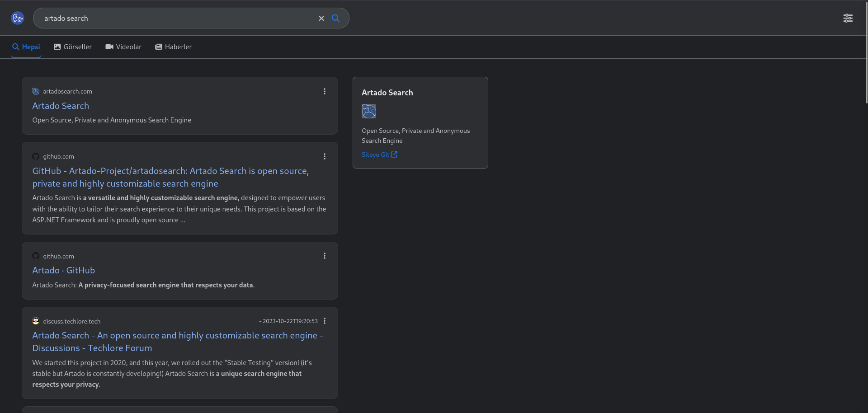The height and width of the screenshot is (413, 868).
Task: Clear the search box text
Action: (321, 19)
